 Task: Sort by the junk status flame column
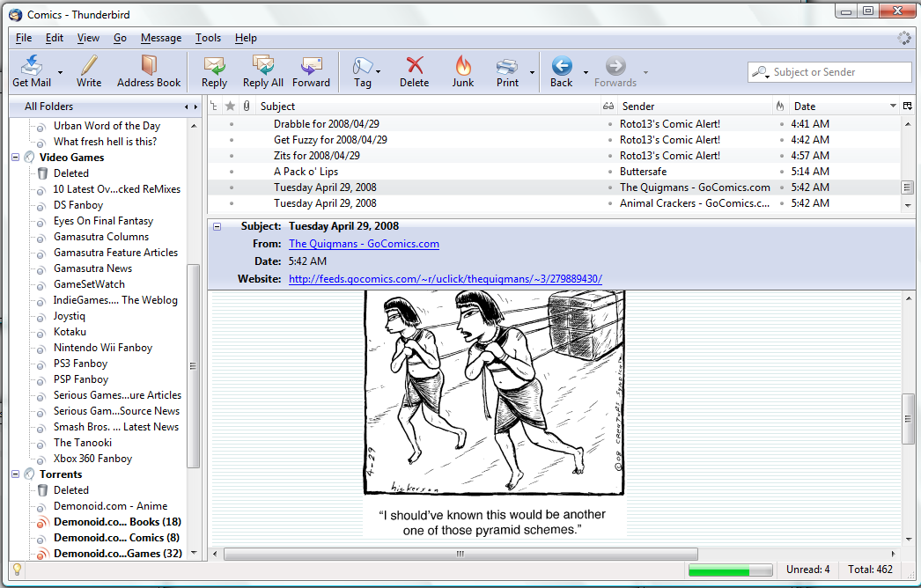click(x=780, y=106)
